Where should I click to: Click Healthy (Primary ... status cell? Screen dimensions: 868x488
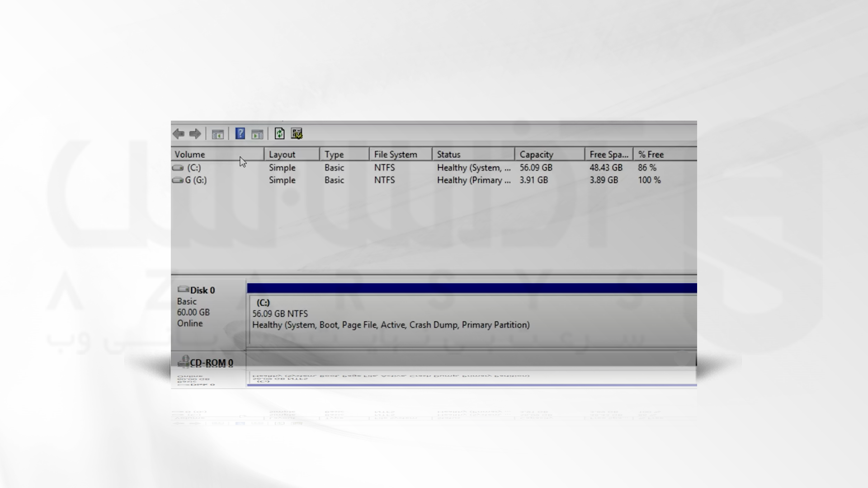(x=474, y=180)
